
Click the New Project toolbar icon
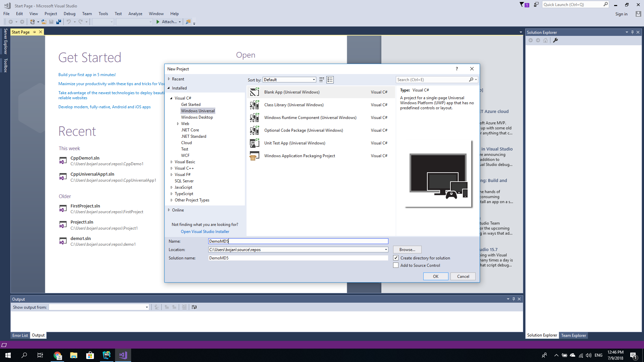tap(32, 22)
